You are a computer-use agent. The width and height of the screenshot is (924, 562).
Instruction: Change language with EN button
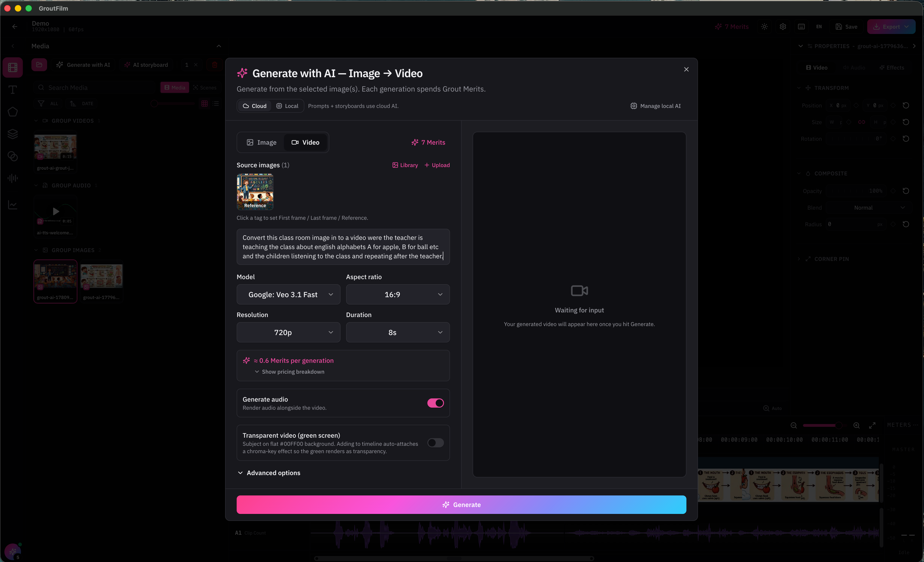click(x=819, y=27)
